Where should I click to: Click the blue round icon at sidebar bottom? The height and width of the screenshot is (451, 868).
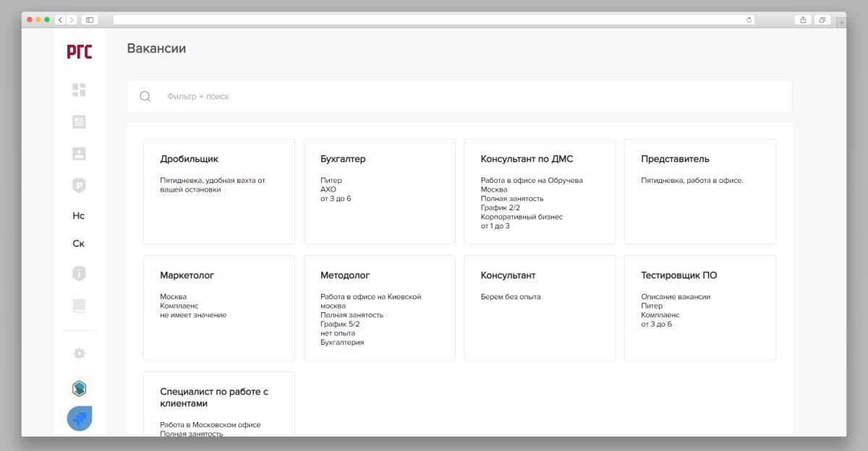coord(80,418)
